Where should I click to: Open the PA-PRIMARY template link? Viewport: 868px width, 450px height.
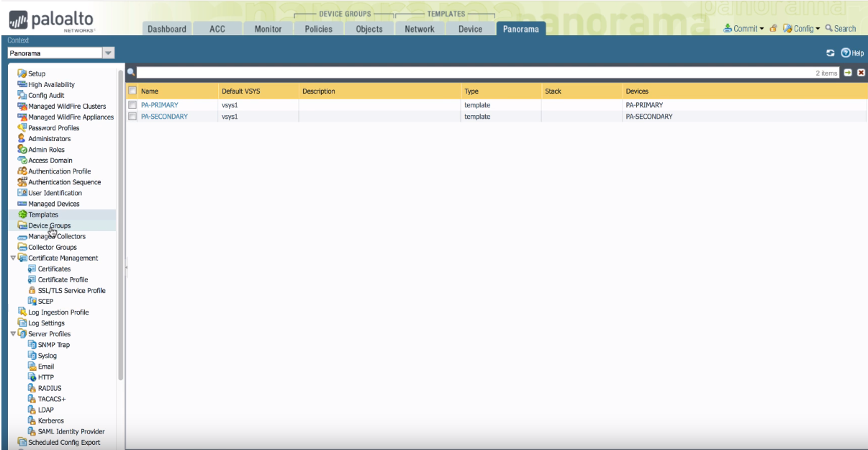tap(159, 105)
